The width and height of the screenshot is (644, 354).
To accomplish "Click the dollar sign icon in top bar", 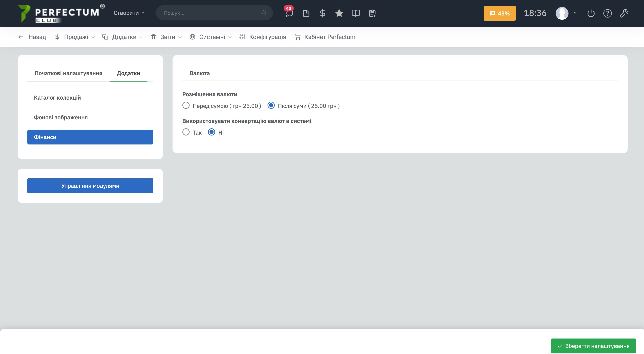I will 322,13.
